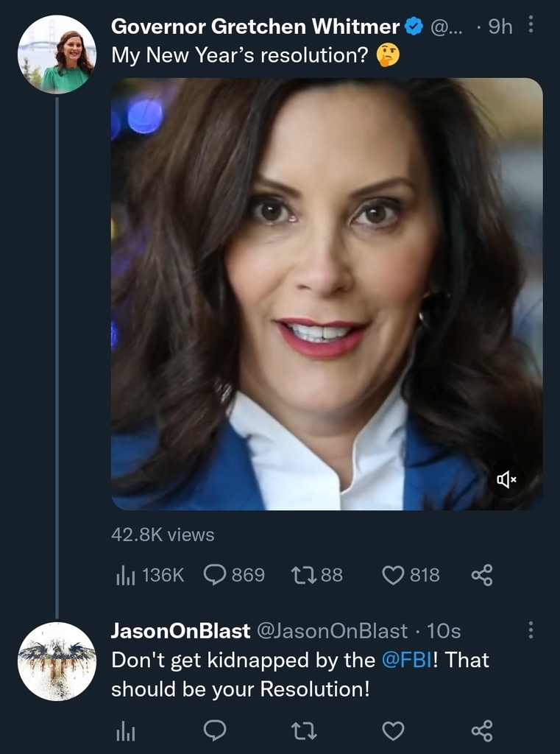Open the top tweet's analytics bar-chart icon
Viewport: 560px width, 754px height.
124,575
